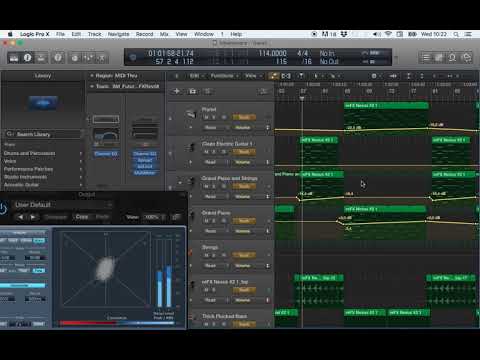Open List Editors button at top right
Image resolution: width=480 pixels, height=360 pixels.
tap(426, 58)
